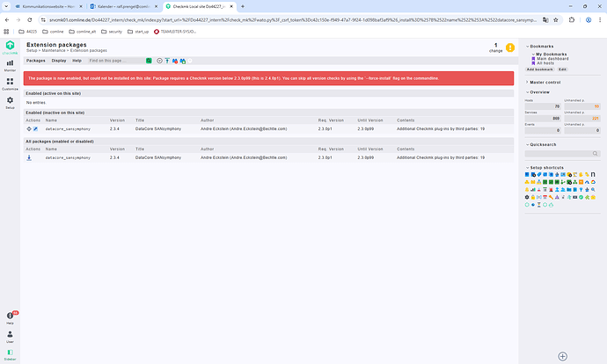Image resolution: width=607 pixels, height=364 pixels.
Task: Click the blue package icon with red badge
Action: (x=175, y=61)
